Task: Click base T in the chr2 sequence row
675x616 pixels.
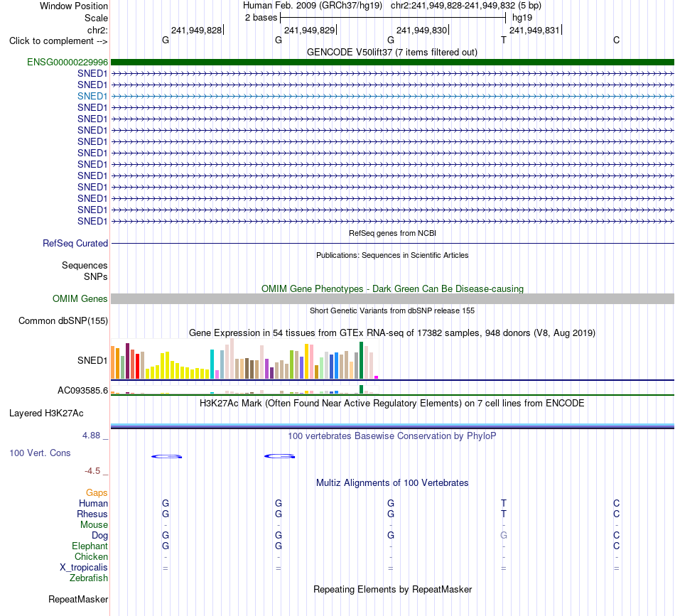Action: [504, 40]
